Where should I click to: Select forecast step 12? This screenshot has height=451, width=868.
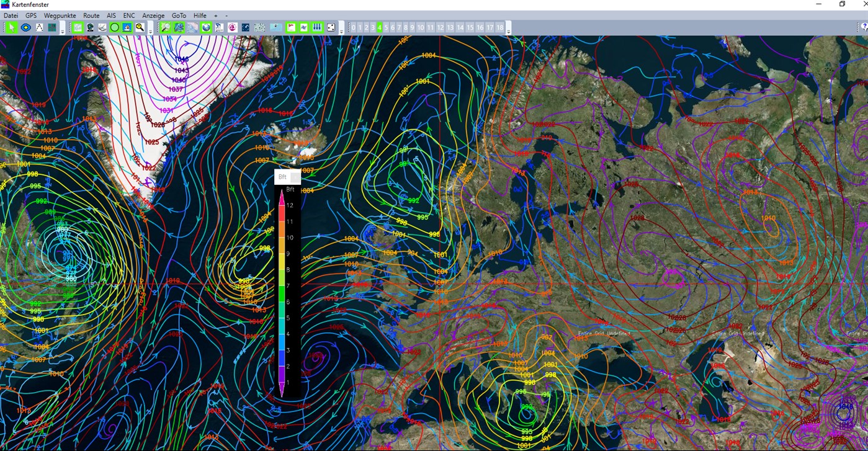[441, 27]
